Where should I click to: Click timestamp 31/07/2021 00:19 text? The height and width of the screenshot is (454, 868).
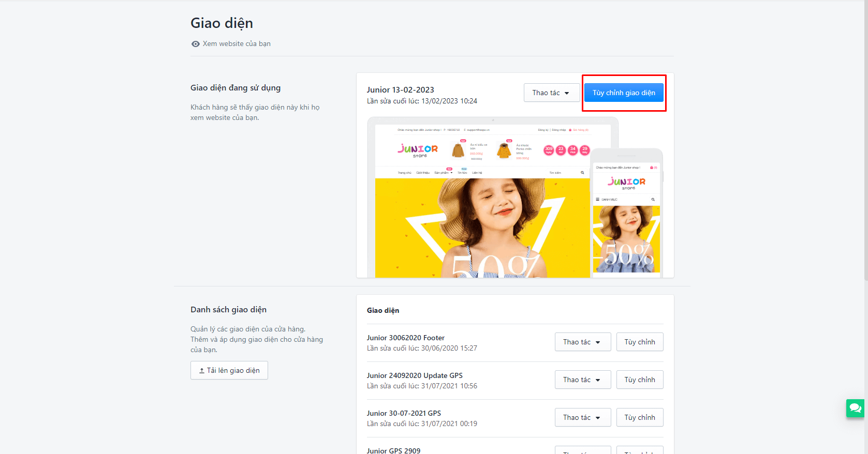pos(449,424)
